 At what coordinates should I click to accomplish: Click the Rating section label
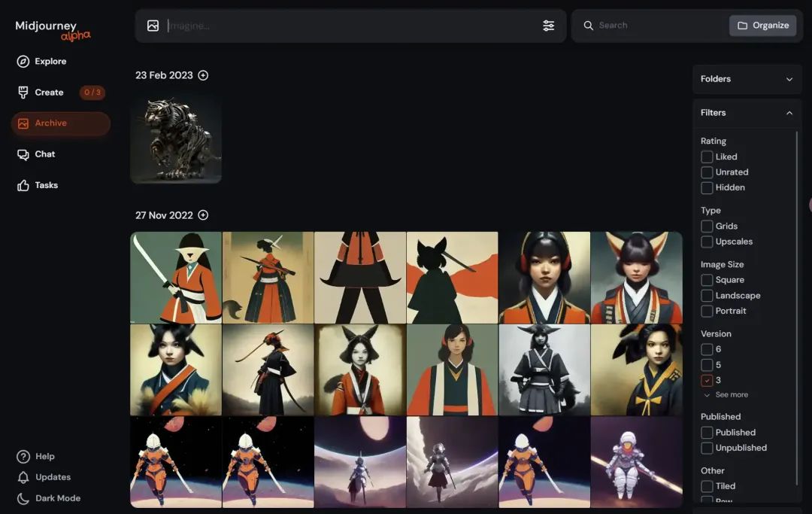coord(713,141)
